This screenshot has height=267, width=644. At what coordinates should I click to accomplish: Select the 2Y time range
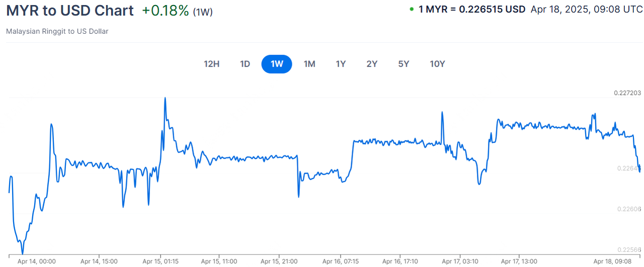pos(372,64)
